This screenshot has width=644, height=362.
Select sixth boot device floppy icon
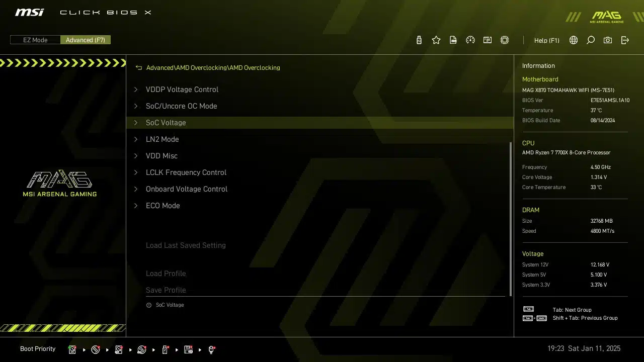click(188, 349)
